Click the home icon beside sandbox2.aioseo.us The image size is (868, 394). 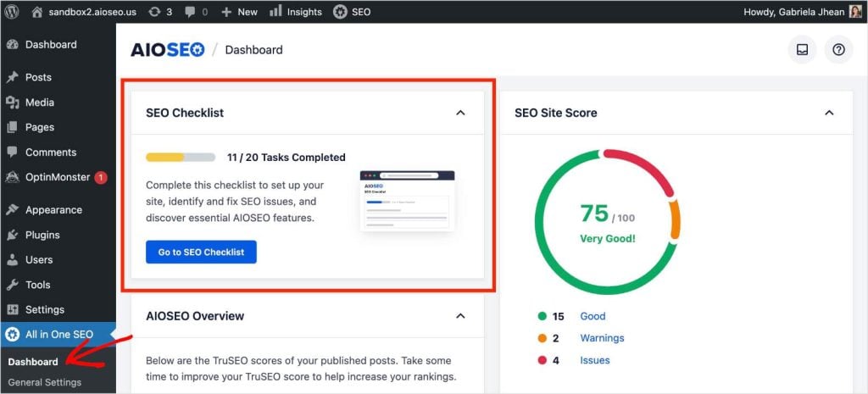pos(37,12)
